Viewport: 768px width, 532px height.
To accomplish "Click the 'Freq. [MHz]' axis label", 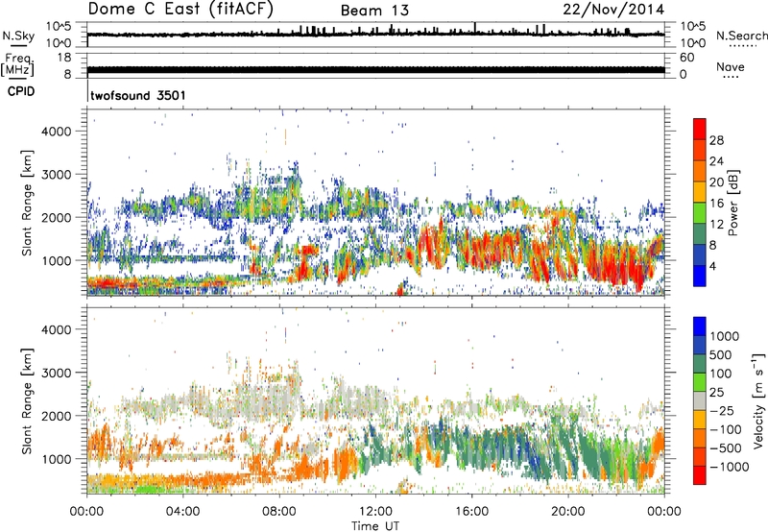I will 17,64.
